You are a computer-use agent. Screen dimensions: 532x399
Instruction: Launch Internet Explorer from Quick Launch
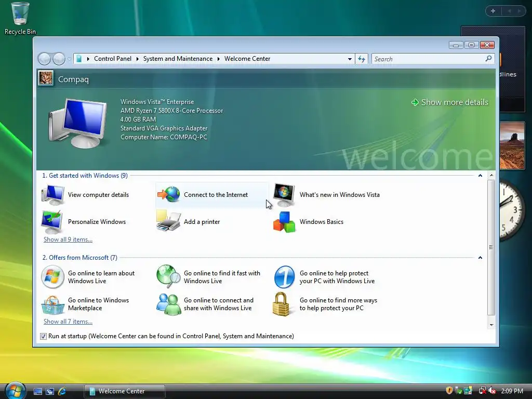(x=62, y=391)
